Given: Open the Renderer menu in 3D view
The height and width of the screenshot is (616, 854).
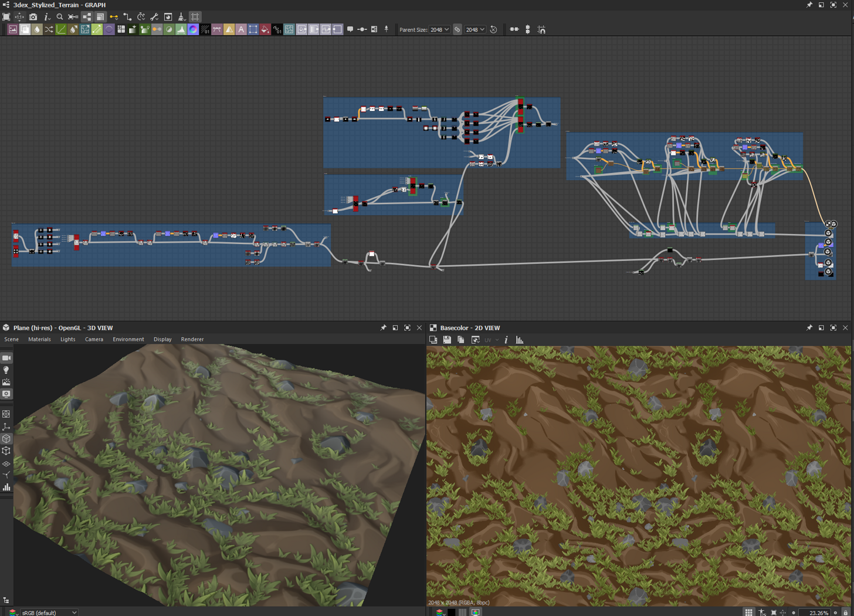Looking at the screenshot, I should click(192, 339).
